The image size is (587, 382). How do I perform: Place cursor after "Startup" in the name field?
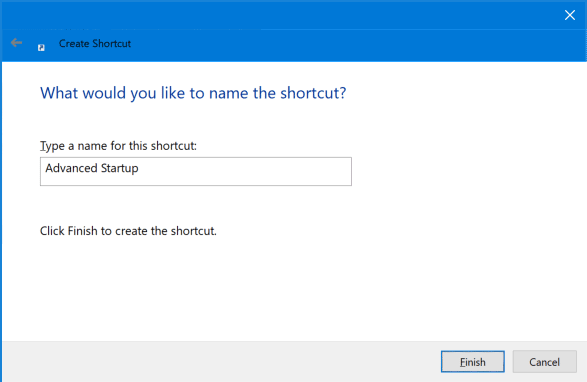tap(139, 168)
